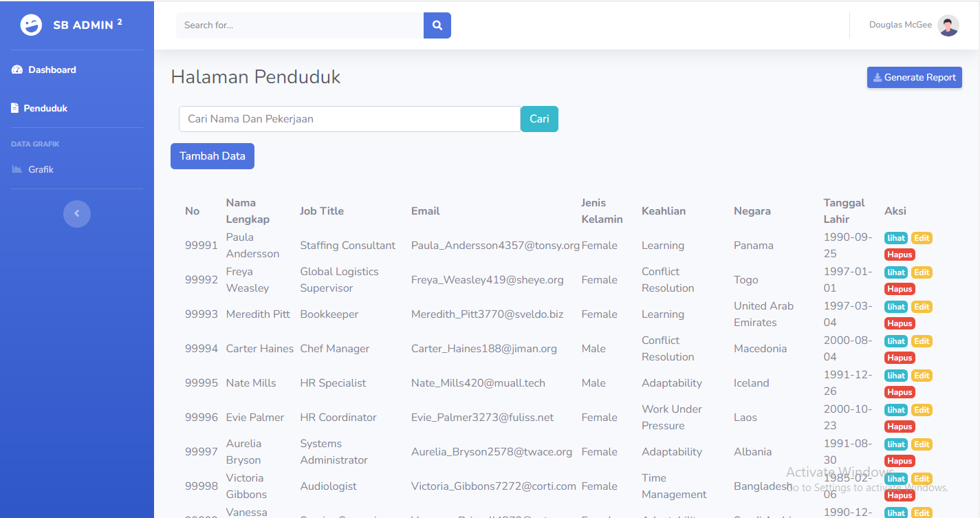Click the blue magnifier search button

click(x=437, y=25)
